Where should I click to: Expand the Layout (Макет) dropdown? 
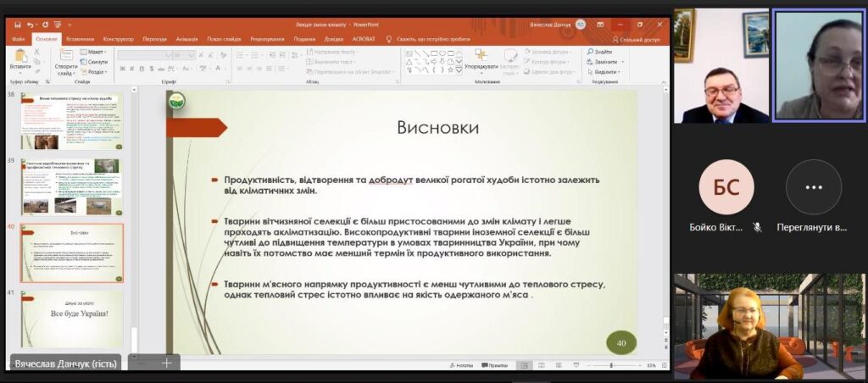(95, 53)
